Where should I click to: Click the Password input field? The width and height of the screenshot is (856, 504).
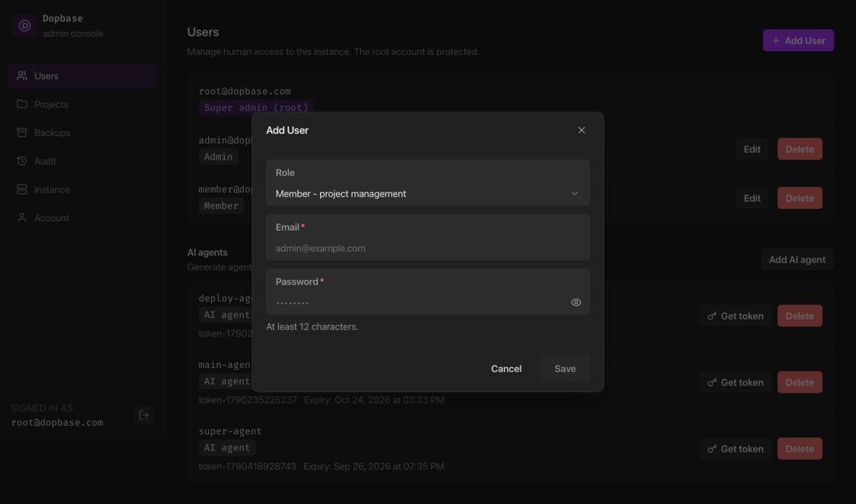click(428, 292)
